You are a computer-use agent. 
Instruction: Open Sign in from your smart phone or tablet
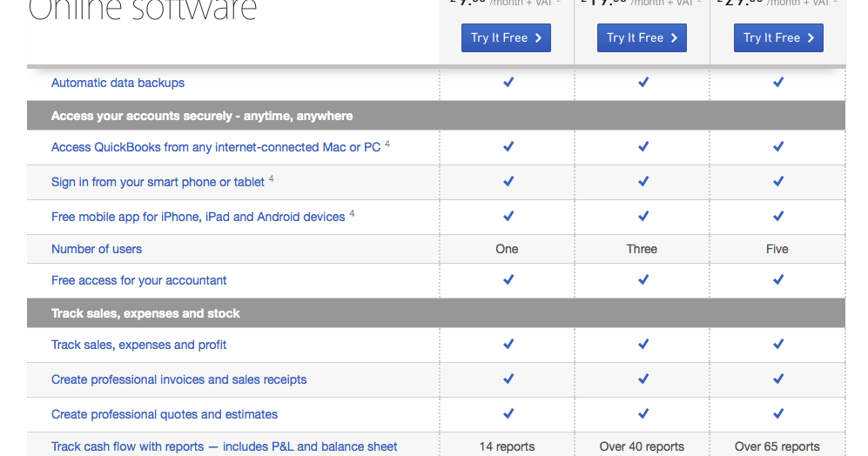coord(158,182)
